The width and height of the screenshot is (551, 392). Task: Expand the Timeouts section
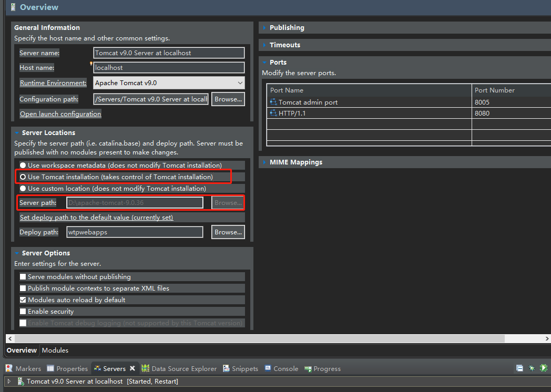[x=264, y=45]
